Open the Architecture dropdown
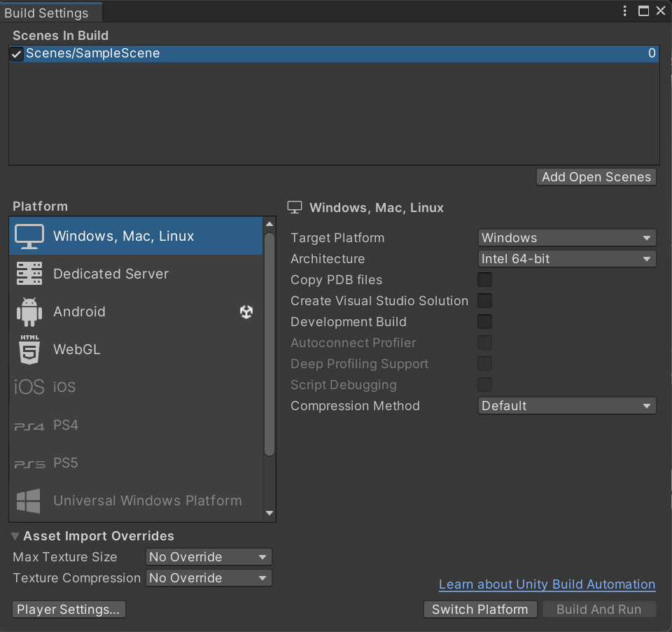The width and height of the screenshot is (672, 632). [x=567, y=259]
